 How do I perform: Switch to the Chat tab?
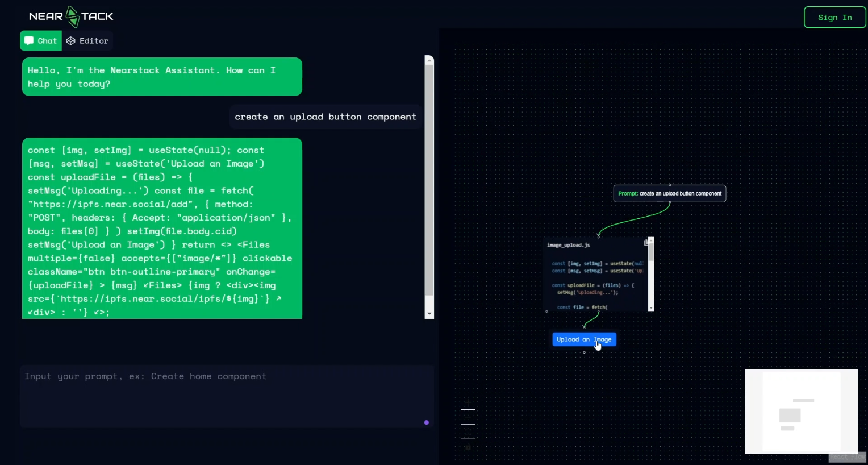41,41
